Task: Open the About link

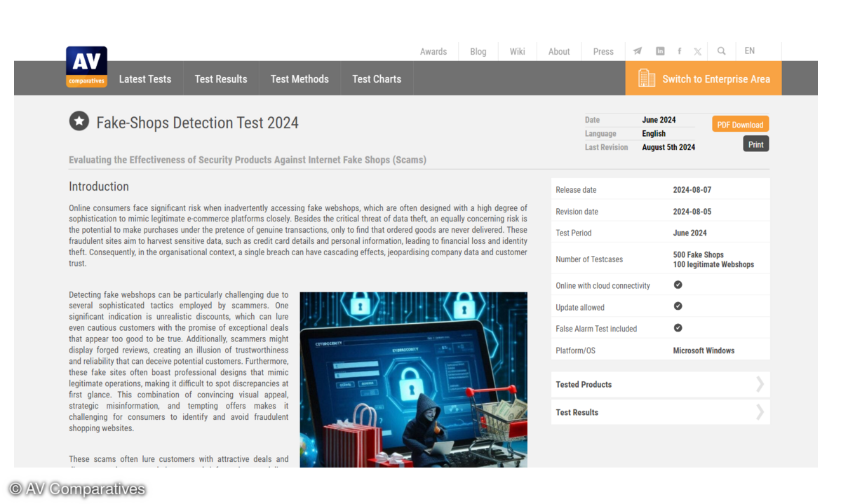Action: 559,51
